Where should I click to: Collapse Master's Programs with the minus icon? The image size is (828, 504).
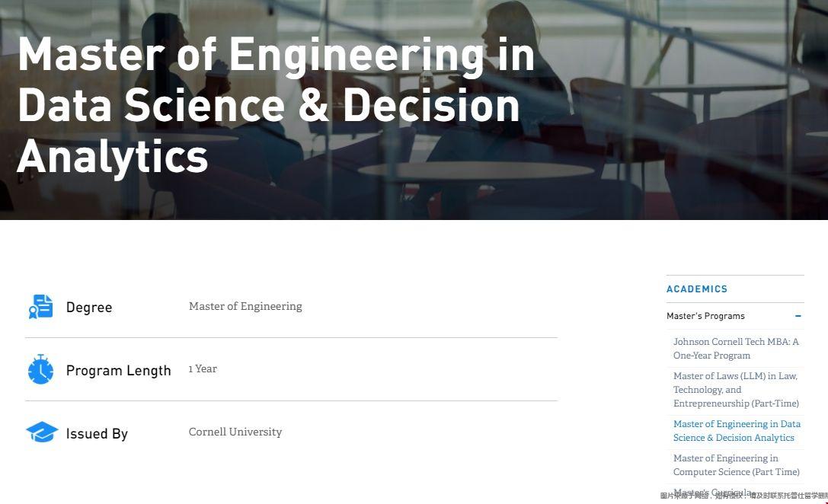coord(798,316)
